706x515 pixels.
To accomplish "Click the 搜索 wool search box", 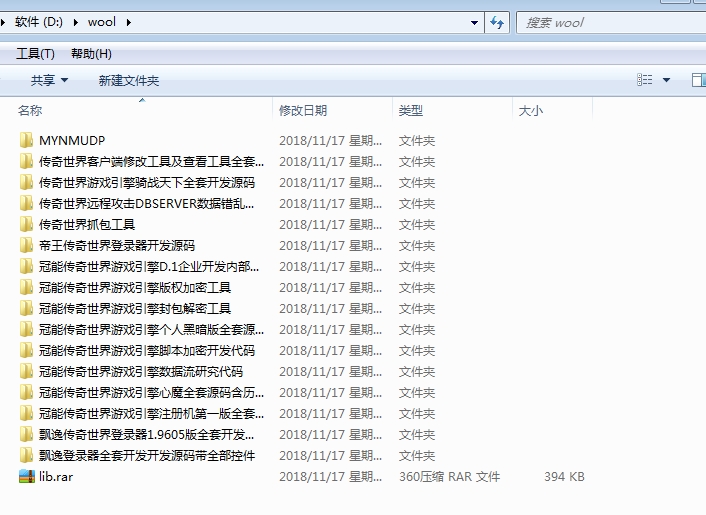I will pos(610,22).
